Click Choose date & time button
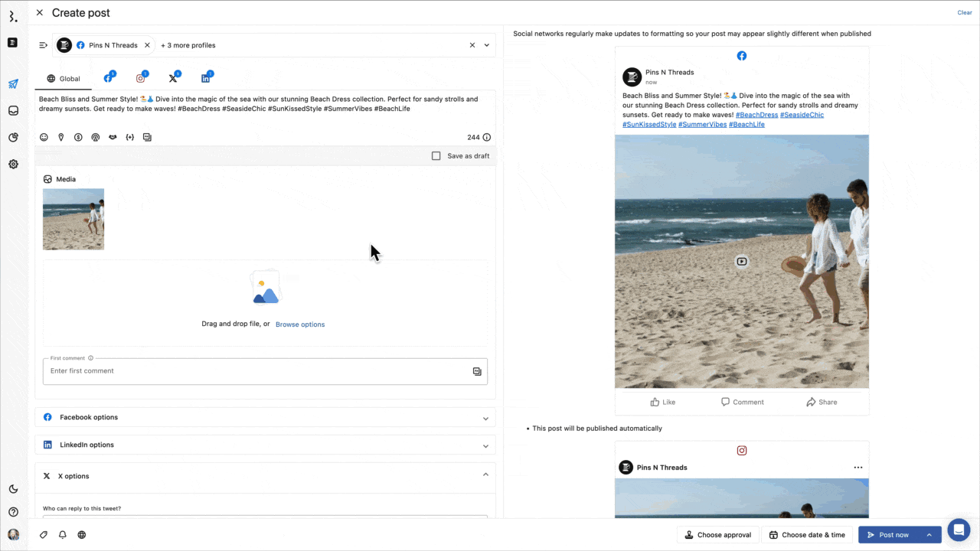Image resolution: width=980 pixels, height=551 pixels. click(x=807, y=535)
